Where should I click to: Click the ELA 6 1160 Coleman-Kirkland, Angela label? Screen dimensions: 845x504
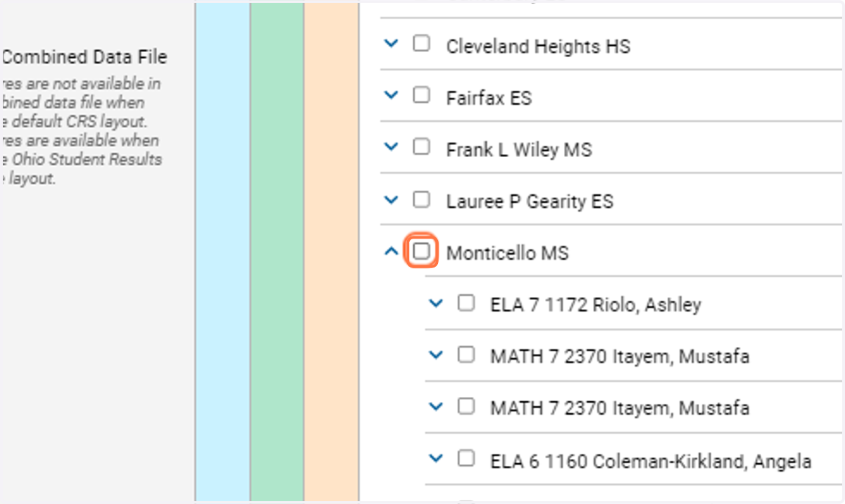click(x=651, y=462)
